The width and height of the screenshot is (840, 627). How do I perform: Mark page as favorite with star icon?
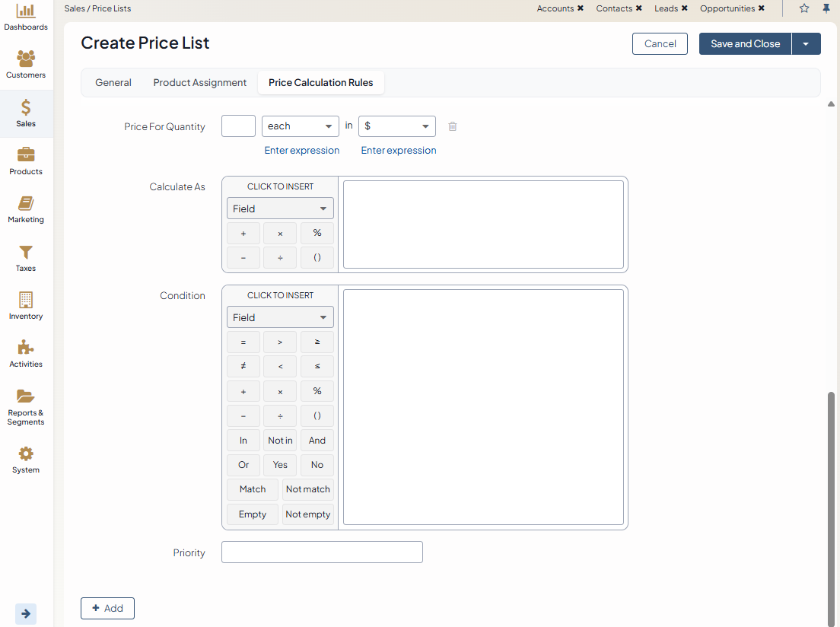(804, 8)
